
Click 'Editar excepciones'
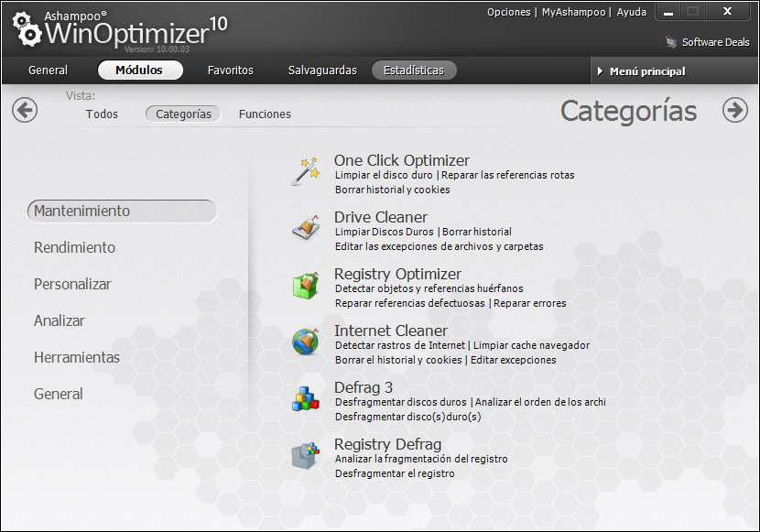pyautogui.click(x=514, y=360)
